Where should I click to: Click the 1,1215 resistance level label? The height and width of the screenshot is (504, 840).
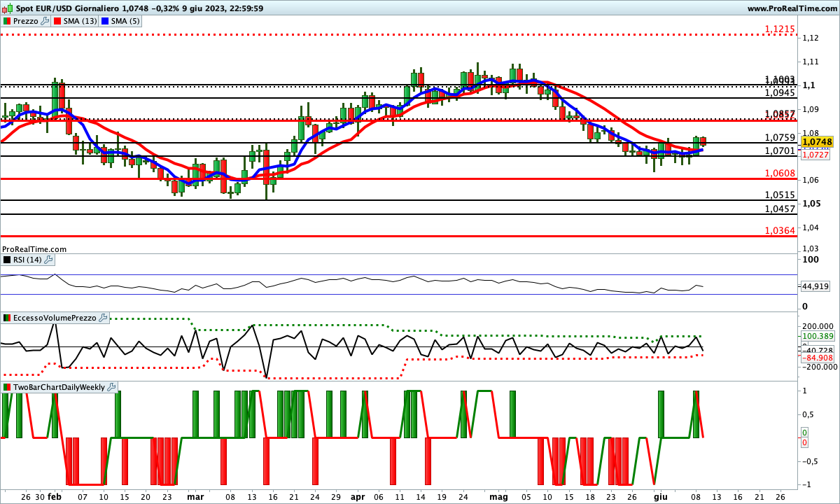tap(780, 29)
